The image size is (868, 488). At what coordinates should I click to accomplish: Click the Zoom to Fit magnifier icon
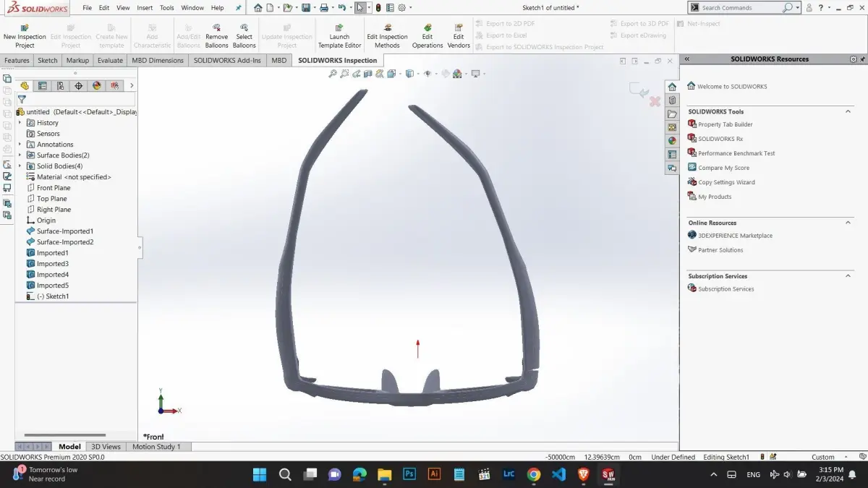[333, 74]
